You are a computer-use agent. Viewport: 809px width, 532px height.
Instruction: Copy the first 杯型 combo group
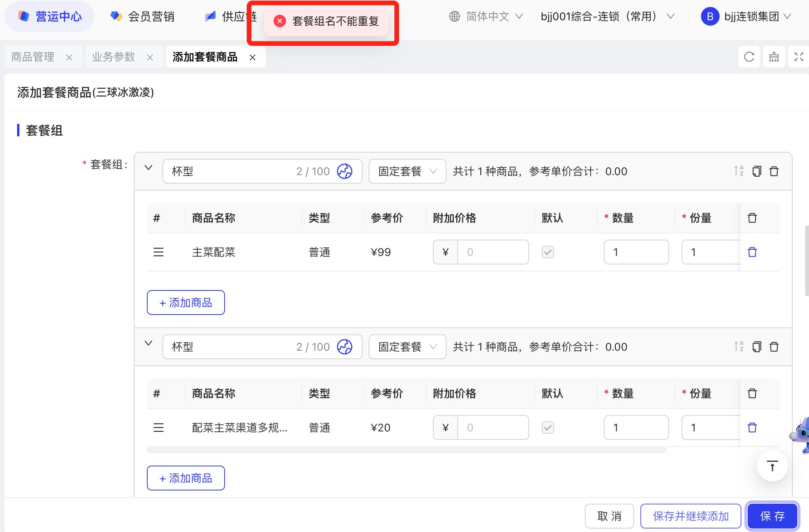757,171
